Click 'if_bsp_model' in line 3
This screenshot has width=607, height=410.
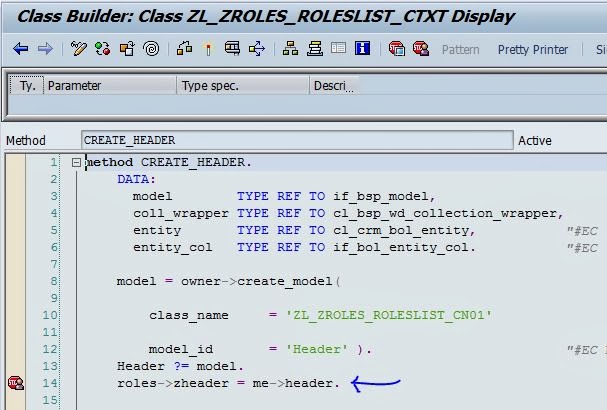point(381,196)
